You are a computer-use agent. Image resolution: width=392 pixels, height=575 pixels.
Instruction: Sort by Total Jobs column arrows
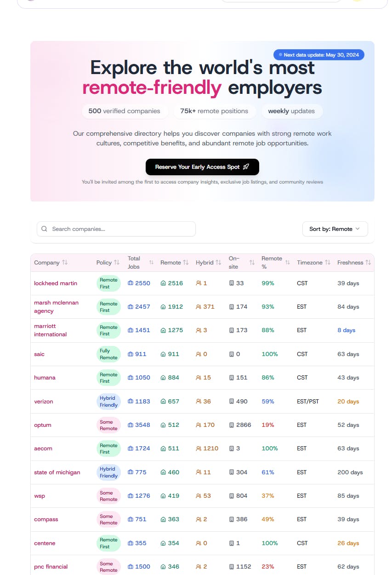click(151, 263)
